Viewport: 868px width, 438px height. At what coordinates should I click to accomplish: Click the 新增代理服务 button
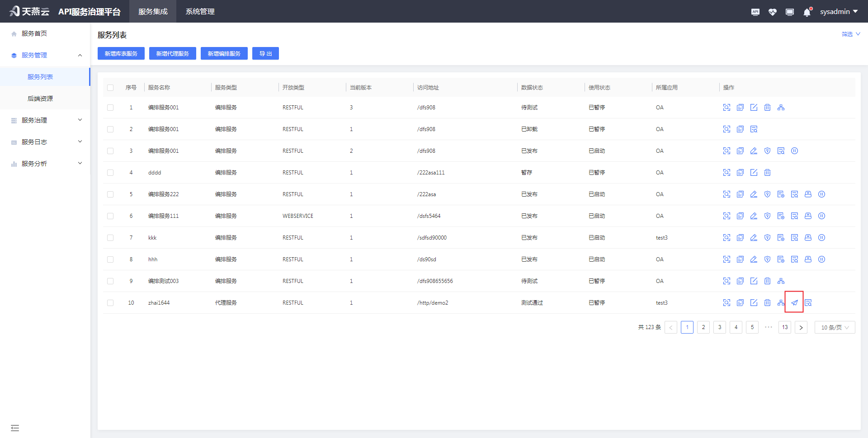click(173, 53)
